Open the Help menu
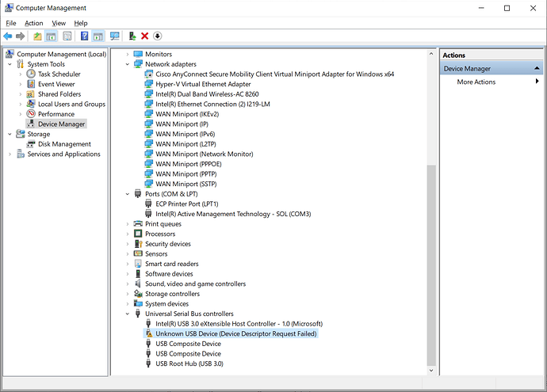547x392 pixels. coord(81,23)
